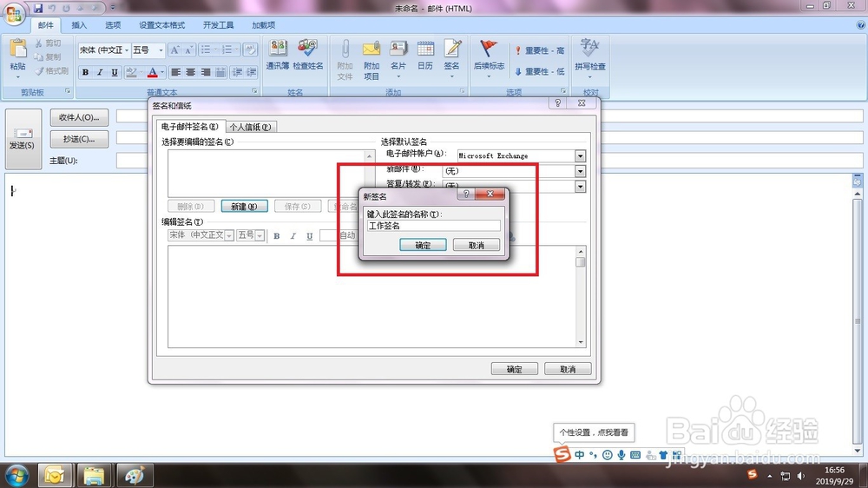Open signature editor font dropdown

(228, 235)
